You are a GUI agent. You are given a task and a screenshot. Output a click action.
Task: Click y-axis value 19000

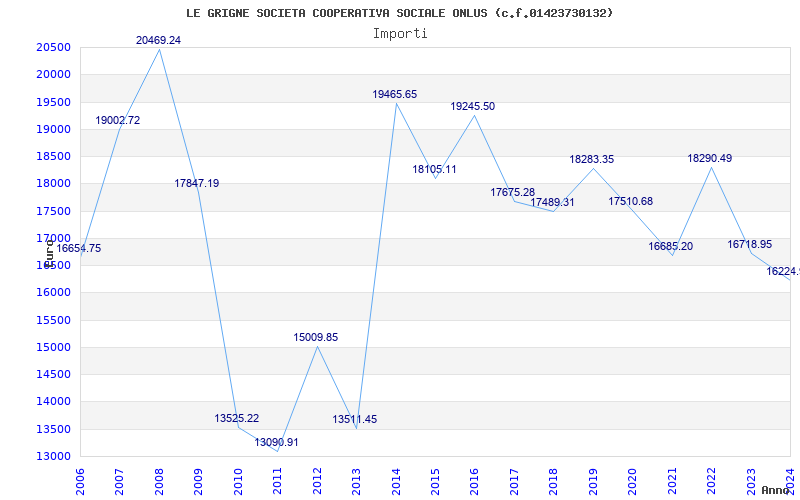click(53, 129)
